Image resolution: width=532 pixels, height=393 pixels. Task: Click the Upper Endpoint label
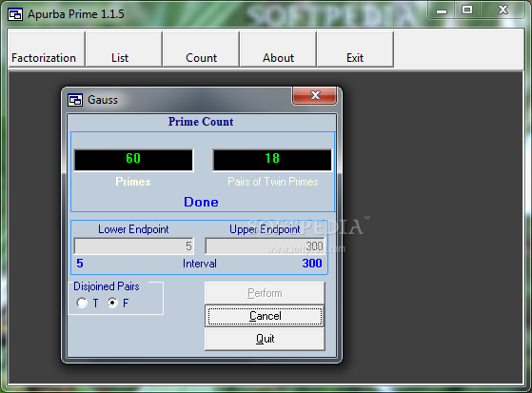[265, 229]
